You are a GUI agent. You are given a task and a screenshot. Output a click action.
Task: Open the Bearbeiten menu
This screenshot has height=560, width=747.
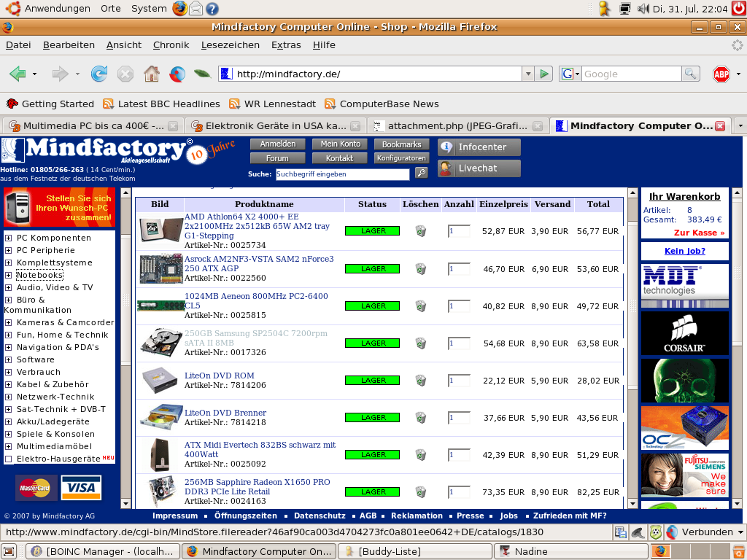(x=69, y=44)
